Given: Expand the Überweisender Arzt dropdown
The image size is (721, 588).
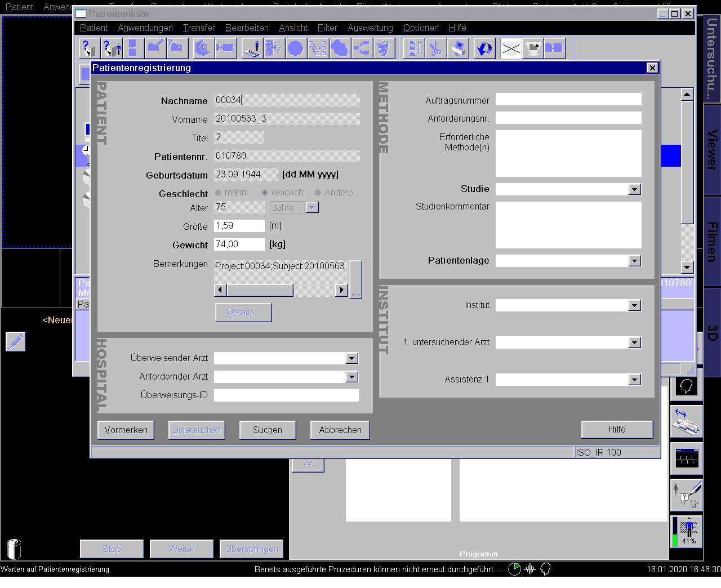Looking at the screenshot, I should 352,358.
